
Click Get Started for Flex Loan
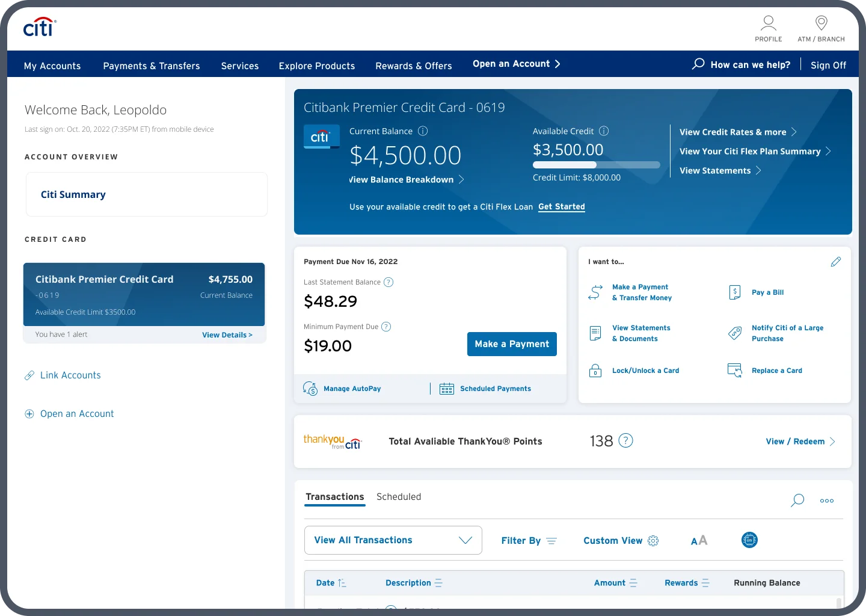[x=562, y=206]
